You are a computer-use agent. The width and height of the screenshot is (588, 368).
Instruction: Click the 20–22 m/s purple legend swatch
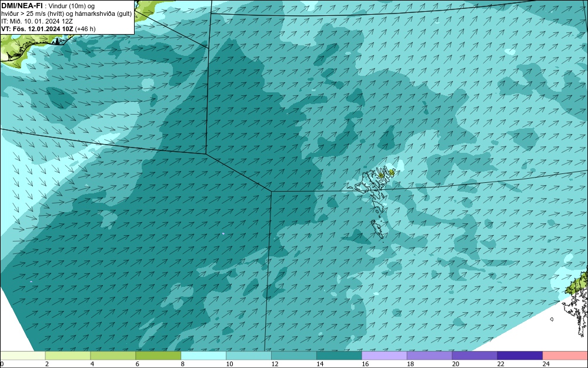point(475,356)
